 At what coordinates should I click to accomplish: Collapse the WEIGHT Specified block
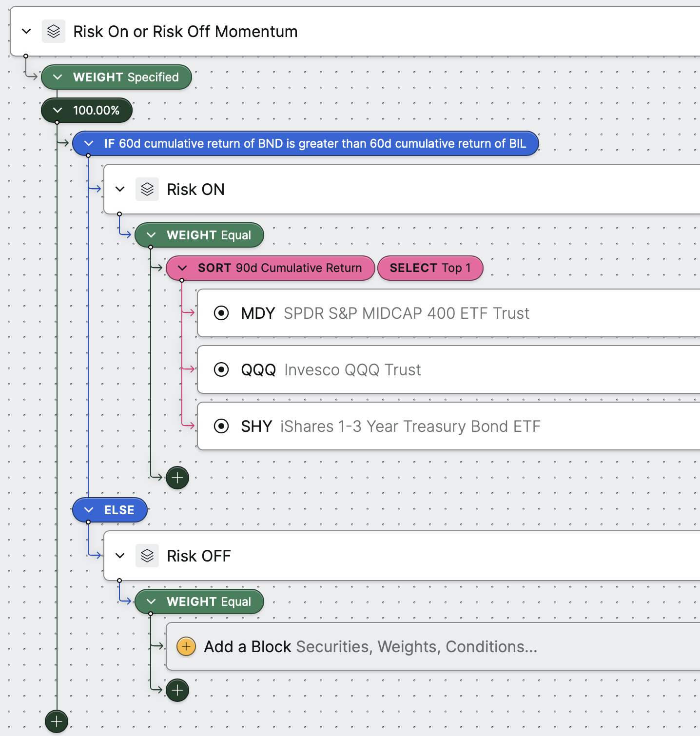(x=58, y=77)
